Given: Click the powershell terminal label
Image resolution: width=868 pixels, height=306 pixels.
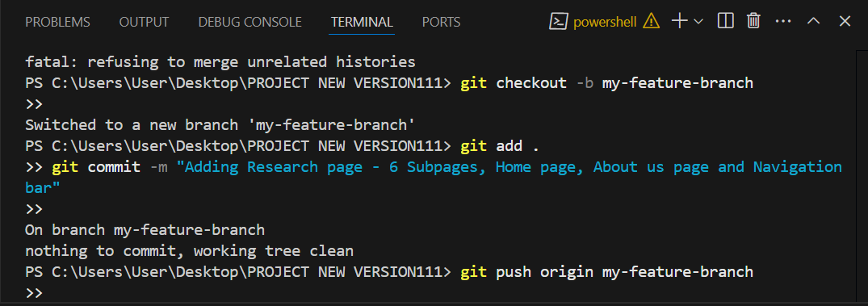Looking at the screenshot, I should (605, 22).
